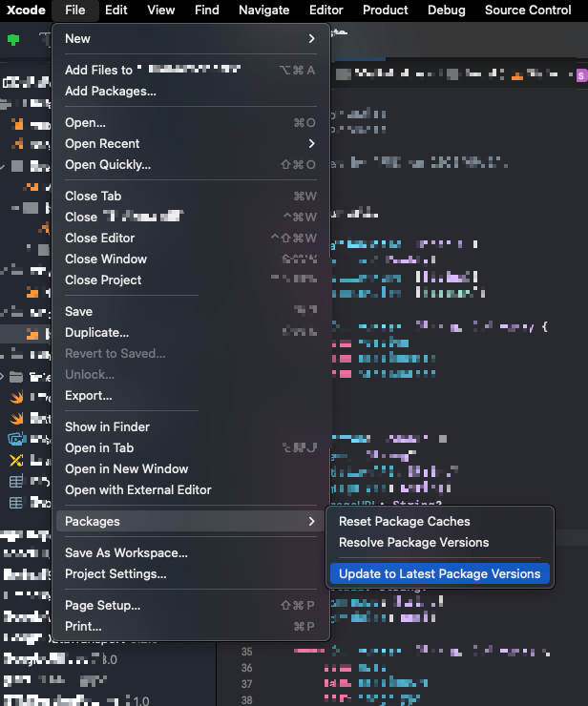Image resolution: width=588 pixels, height=706 pixels.
Task: Open the Xcode application menu
Action: pos(26,10)
